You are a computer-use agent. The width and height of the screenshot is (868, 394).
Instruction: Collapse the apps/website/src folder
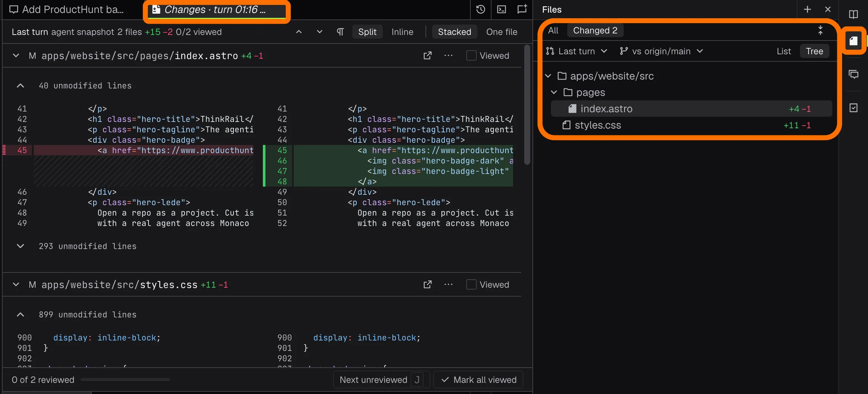coord(548,76)
